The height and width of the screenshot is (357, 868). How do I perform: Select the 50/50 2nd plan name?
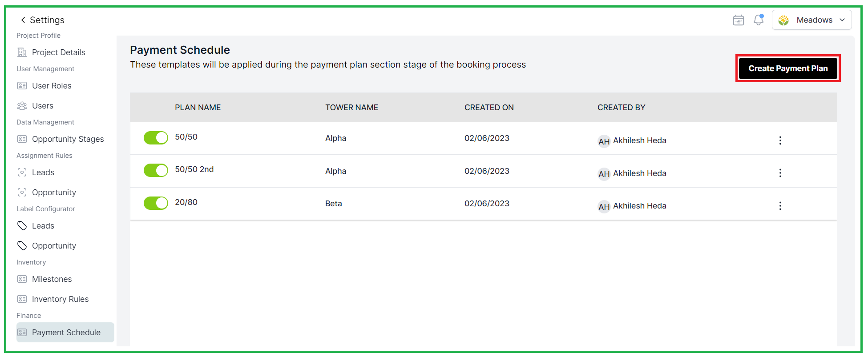[x=194, y=169]
